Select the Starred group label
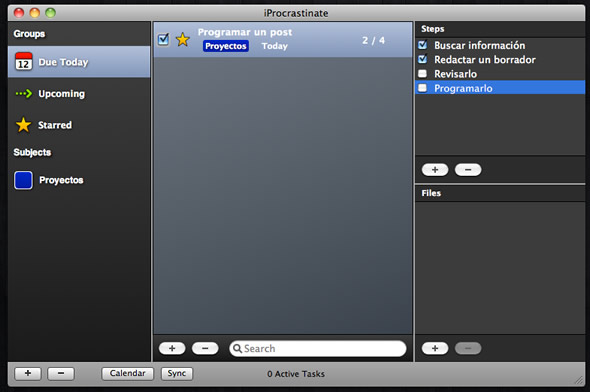Screen dimensions: 590x392 [x=55, y=125]
